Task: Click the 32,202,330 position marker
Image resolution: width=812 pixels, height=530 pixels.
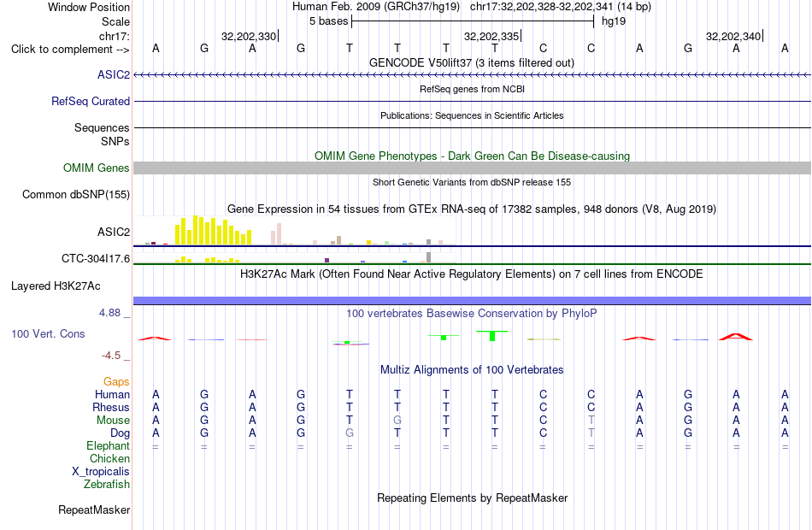Action: click(249, 36)
